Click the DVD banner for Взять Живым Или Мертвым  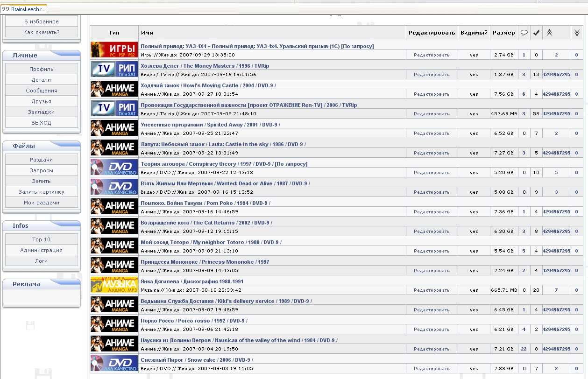point(114,187)
